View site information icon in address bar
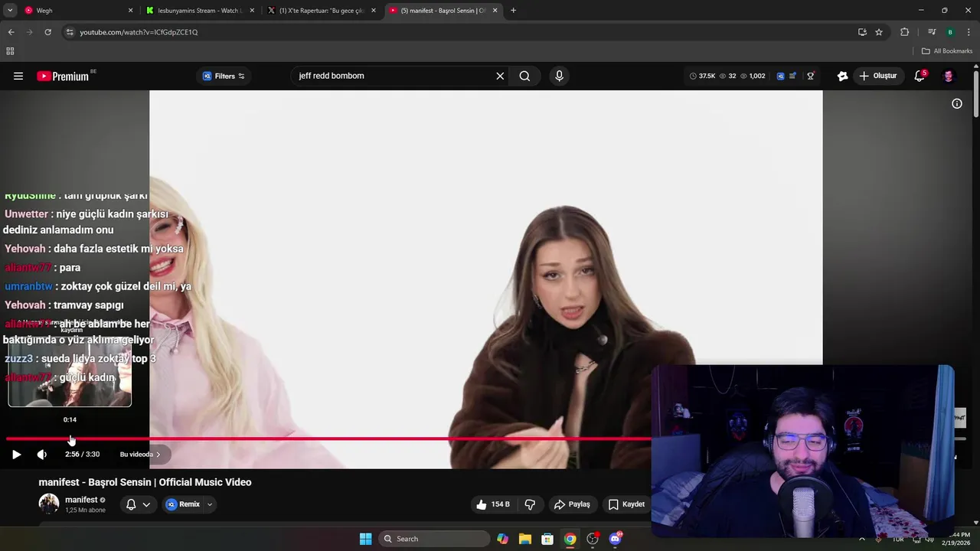980x551 pixels. click(x=70, y=32)
